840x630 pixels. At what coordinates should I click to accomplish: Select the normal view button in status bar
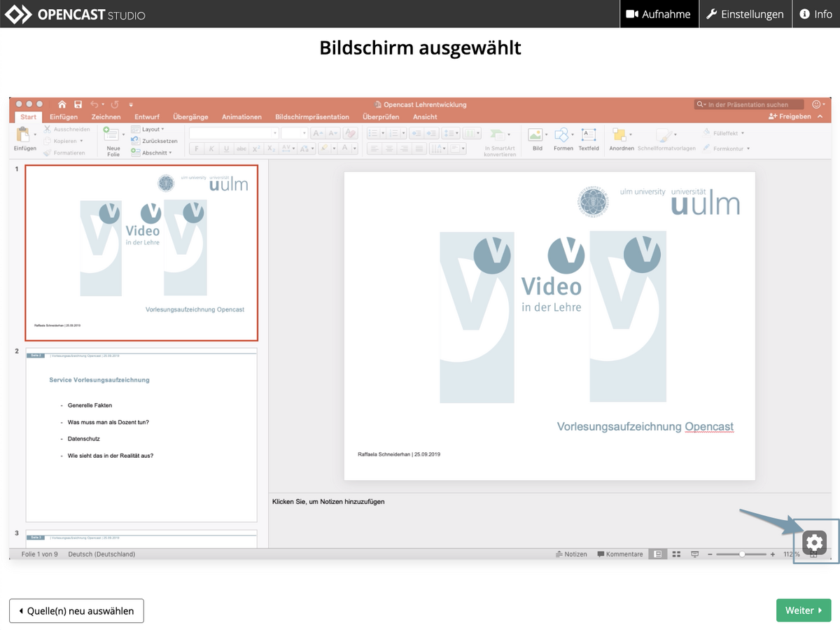657,554
